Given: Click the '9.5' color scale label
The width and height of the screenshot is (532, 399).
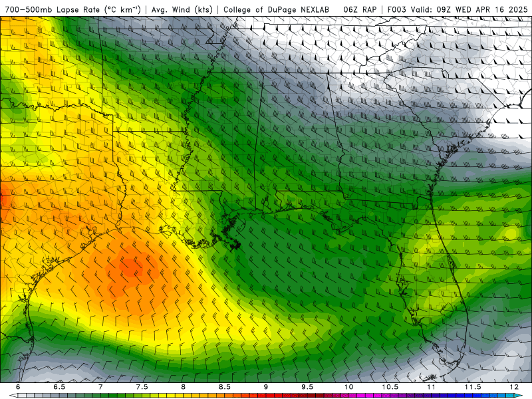Looking at the screenshot, I should click(x=307, y=387).
